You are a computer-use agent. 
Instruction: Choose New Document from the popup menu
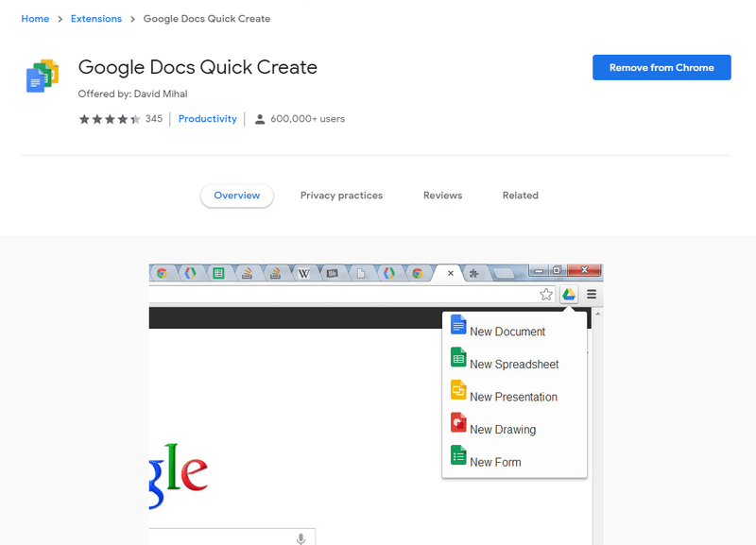click(507, 332)
